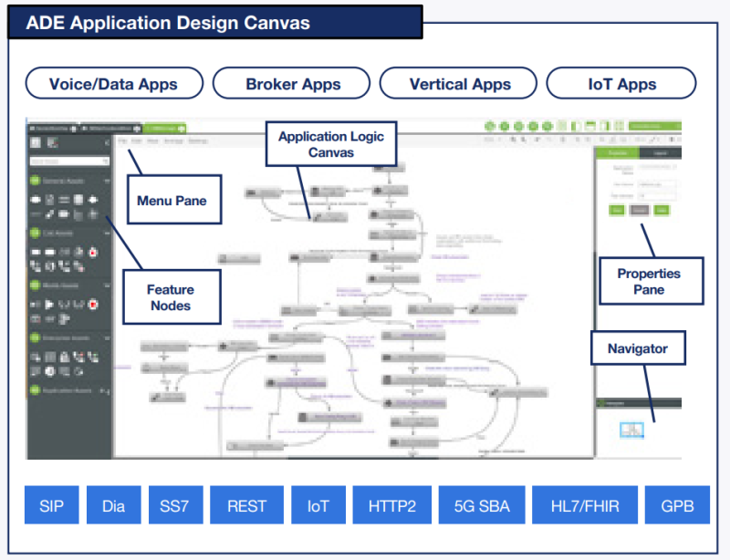Viewport: 730px width, 560px height.
Task: Switch to the Layout tab in the Properties pane
Action: coord(661,152)
